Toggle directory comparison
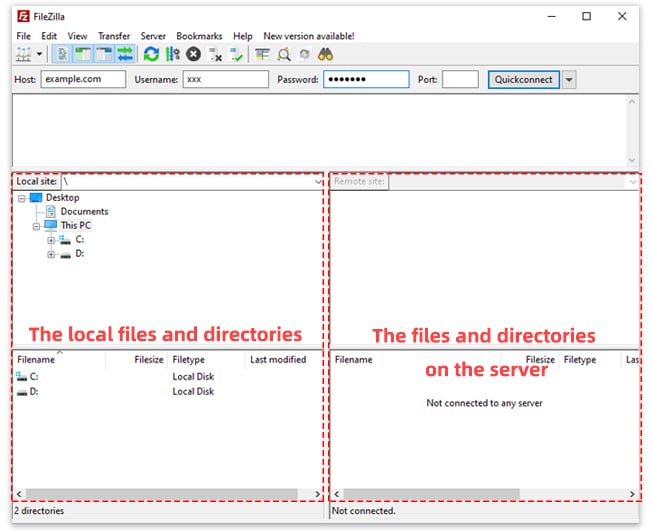 pos(284,54)
